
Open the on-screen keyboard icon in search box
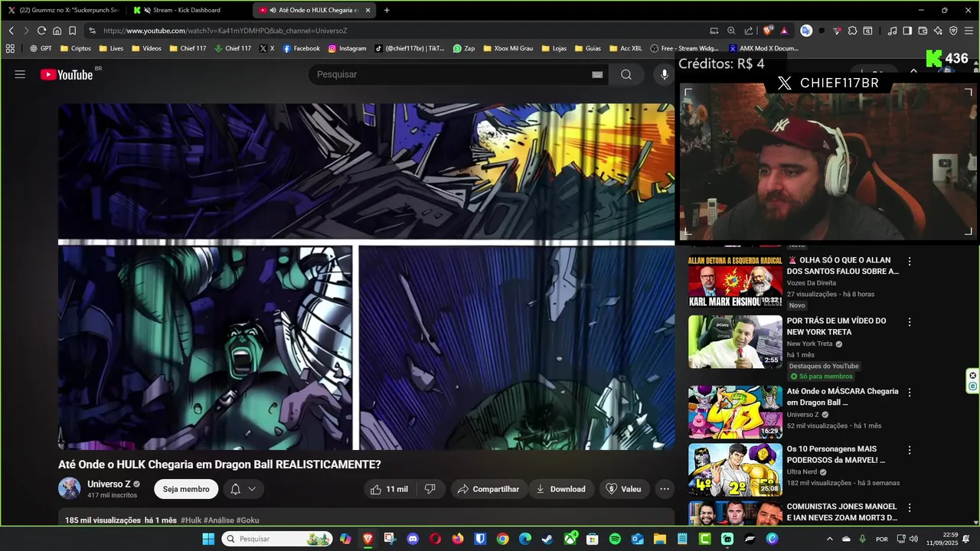[597, 74]
